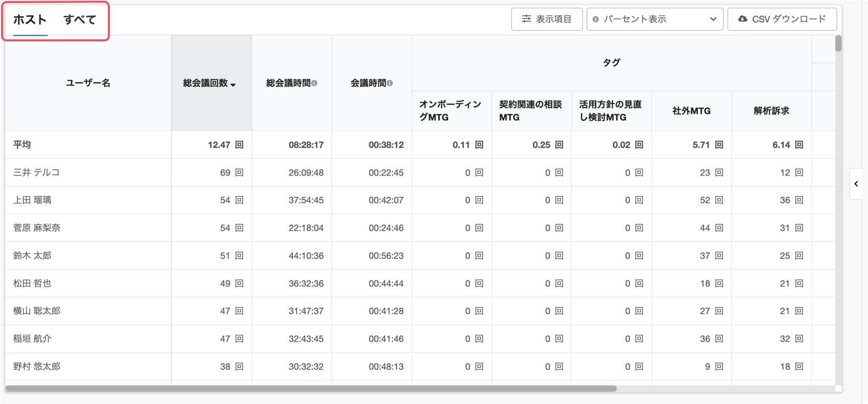Click the vertical scrollbar thumb
868x404 pixels.
838,44
